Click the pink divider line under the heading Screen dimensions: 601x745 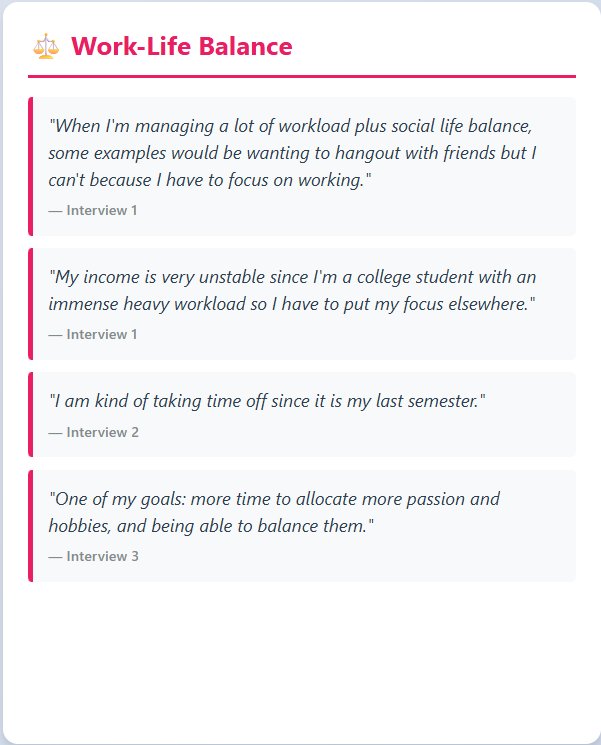pyautogui.click(x=301, y=76)
